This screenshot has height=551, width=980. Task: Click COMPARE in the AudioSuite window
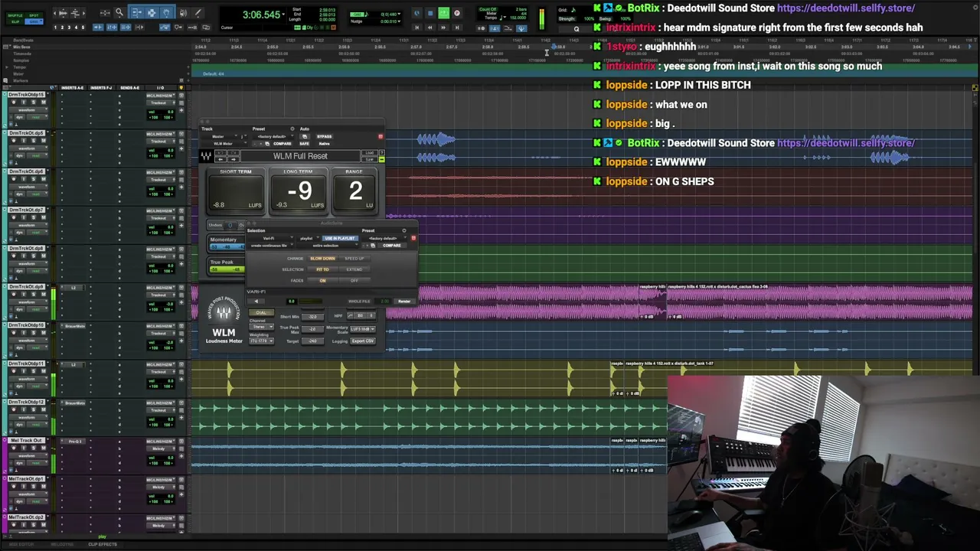tap(391, 246)
